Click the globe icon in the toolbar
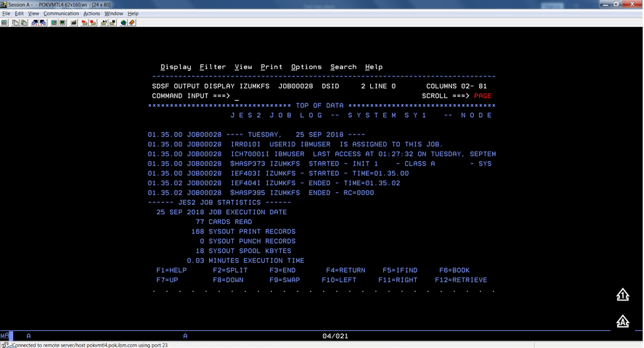644x348 pixels. coord(123,22)
